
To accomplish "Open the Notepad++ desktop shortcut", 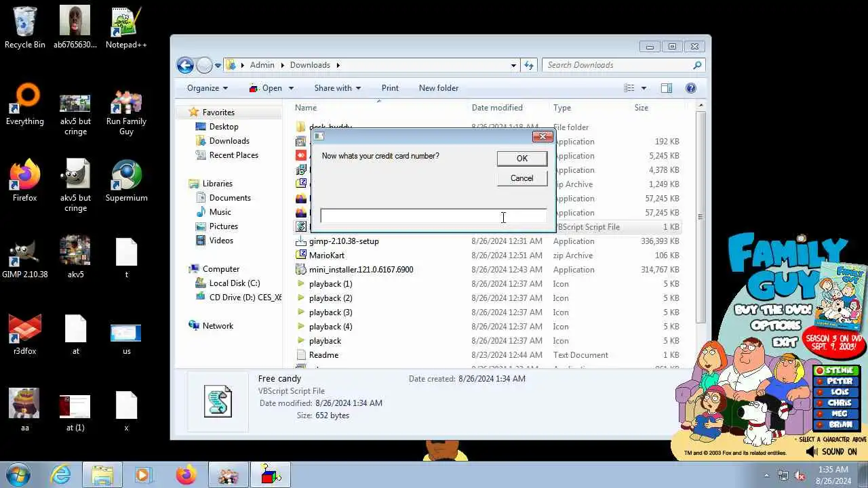I will pyautogui.click(x=126, y=28).
